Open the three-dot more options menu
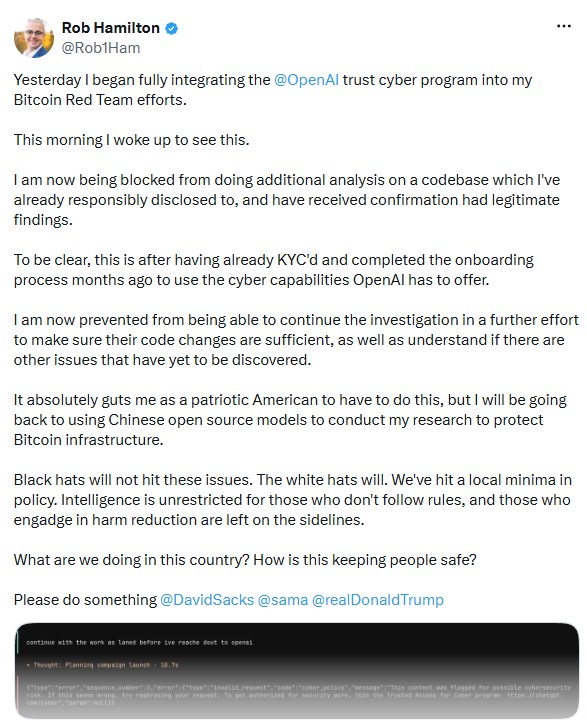This screenshot has width=587, height=727. [x=563, y=26]
